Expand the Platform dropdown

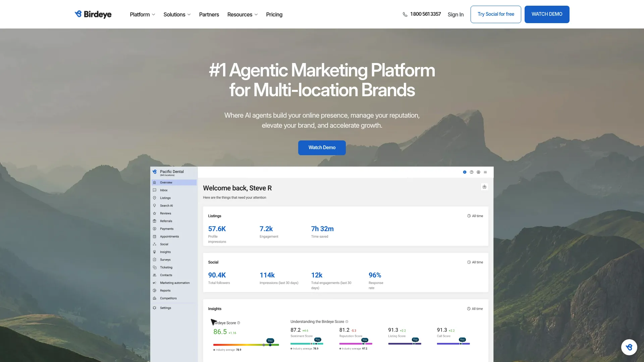[142, 14]
